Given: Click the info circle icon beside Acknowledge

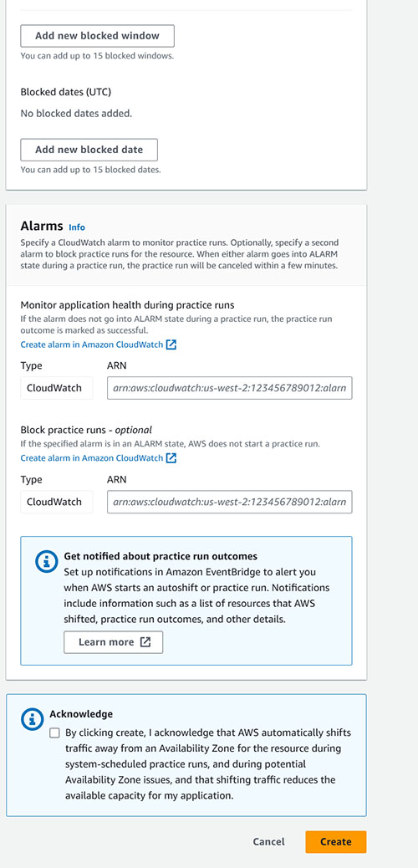Looking at the screenshot, I should [x=32, y=720].
